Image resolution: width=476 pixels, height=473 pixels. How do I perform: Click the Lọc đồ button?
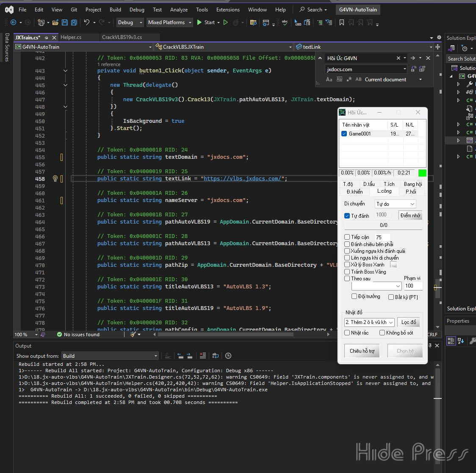click(x=409, y=322)
